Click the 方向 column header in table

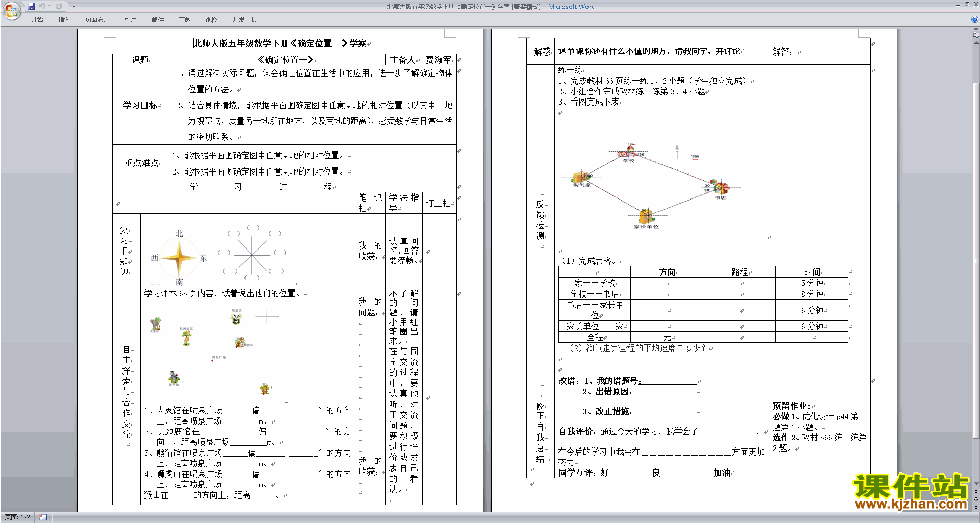pos(667,272)
